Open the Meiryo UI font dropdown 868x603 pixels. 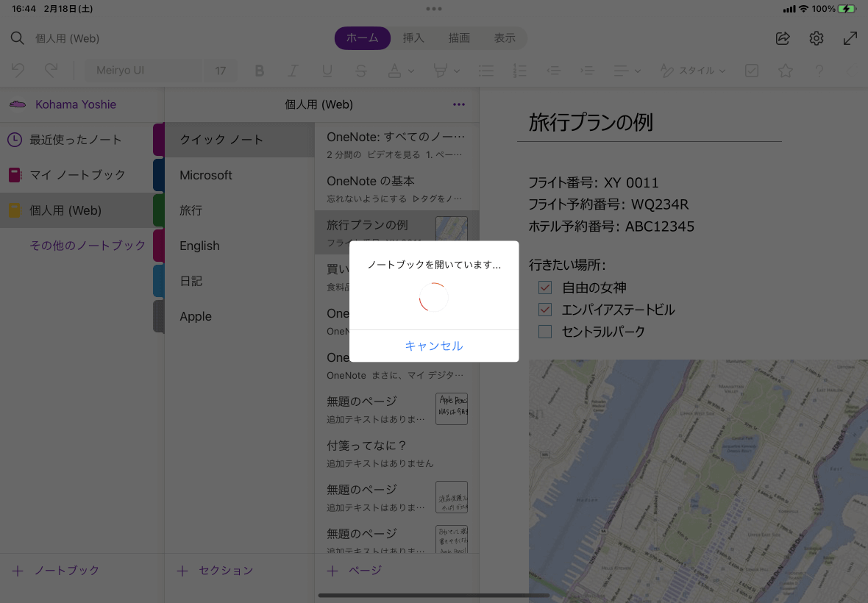click(x=143, y=71)
